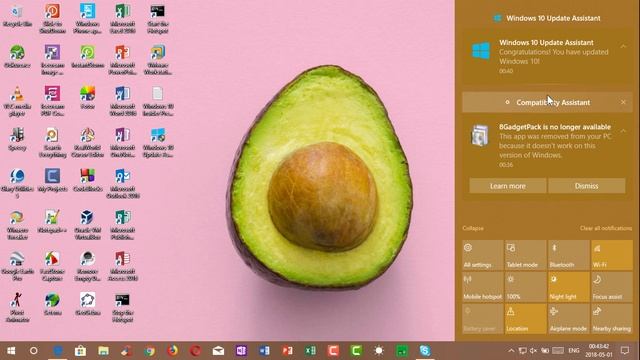
Task: Toggle Tablet mode quick action
Action: [x=526, y=255]
